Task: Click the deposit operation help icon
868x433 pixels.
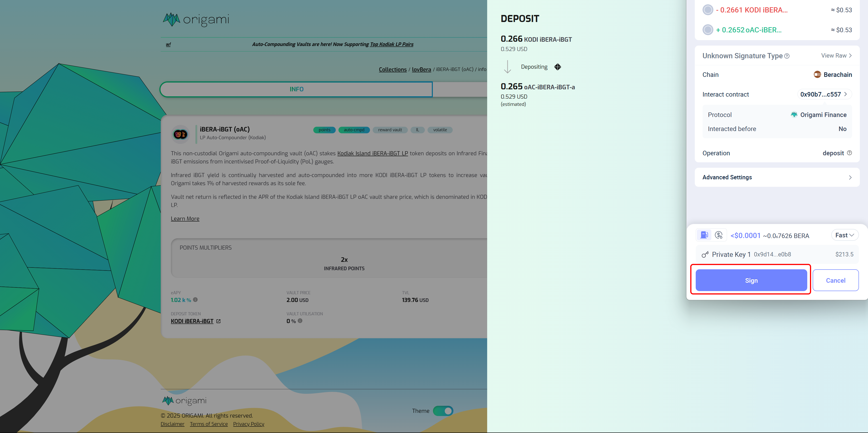Action: click(849, 153)
